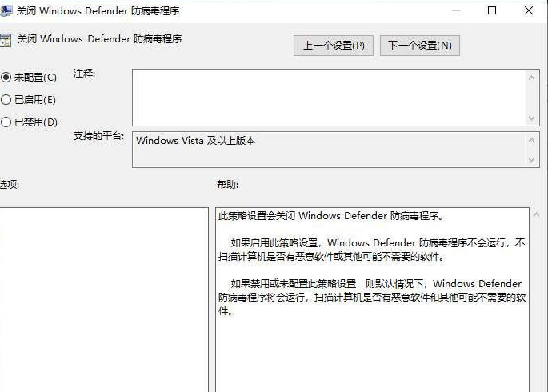Click the 注释: label
Viewport: 548px width, 392px height.
click(x=84, y=74)
